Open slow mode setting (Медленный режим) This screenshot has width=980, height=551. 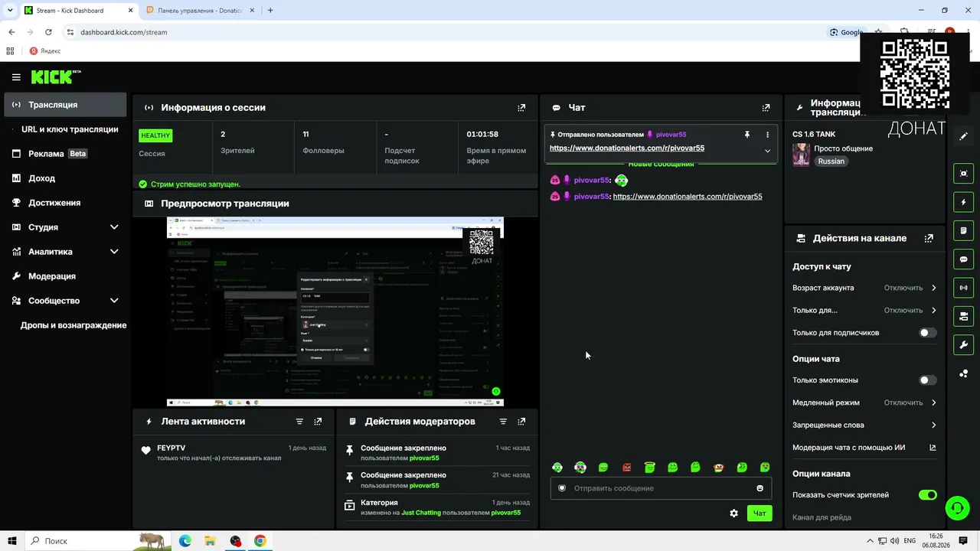[864, 403]
